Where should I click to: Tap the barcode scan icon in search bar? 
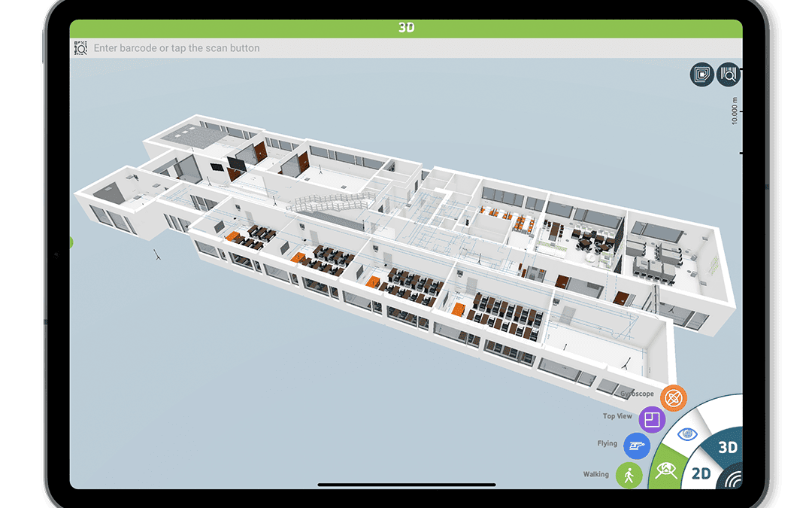coord(80,48)
